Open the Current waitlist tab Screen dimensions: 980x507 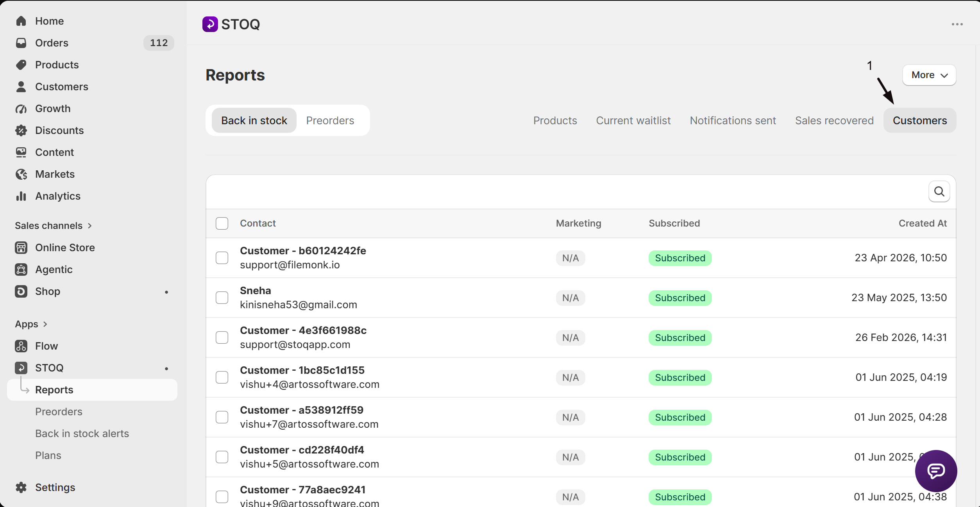(633, 120)
